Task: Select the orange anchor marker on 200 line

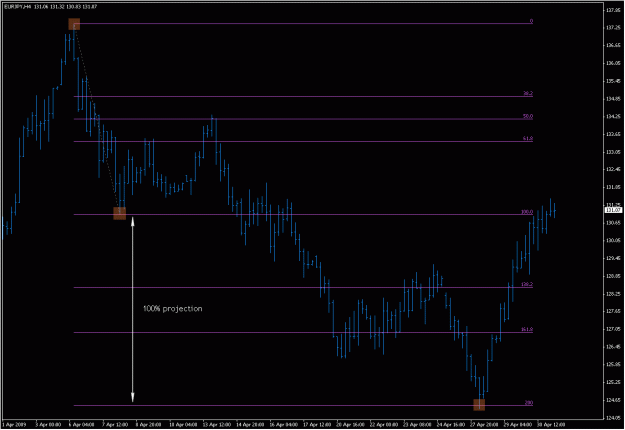Action: pos(479,405)
